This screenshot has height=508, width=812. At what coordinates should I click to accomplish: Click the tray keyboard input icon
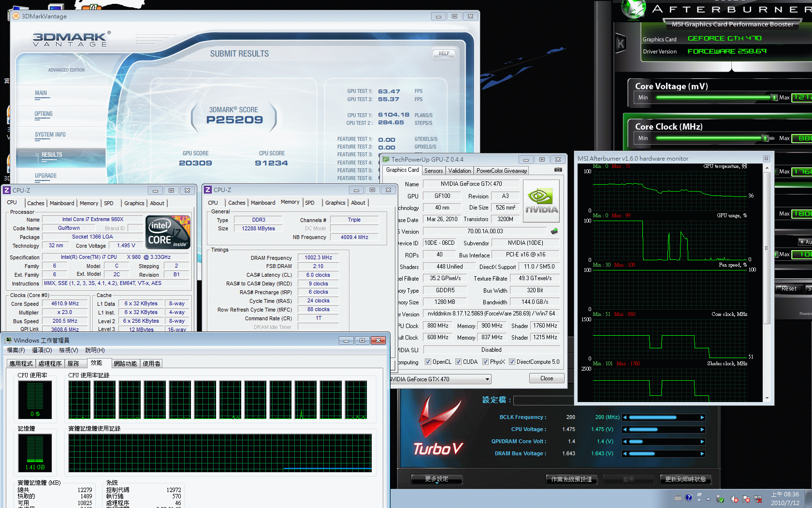coord(678,498)
